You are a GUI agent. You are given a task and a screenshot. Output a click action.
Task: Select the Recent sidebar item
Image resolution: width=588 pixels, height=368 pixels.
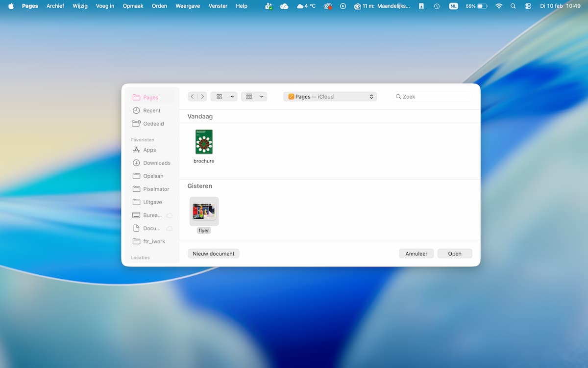pyautogui.click(x=151, y=111)
